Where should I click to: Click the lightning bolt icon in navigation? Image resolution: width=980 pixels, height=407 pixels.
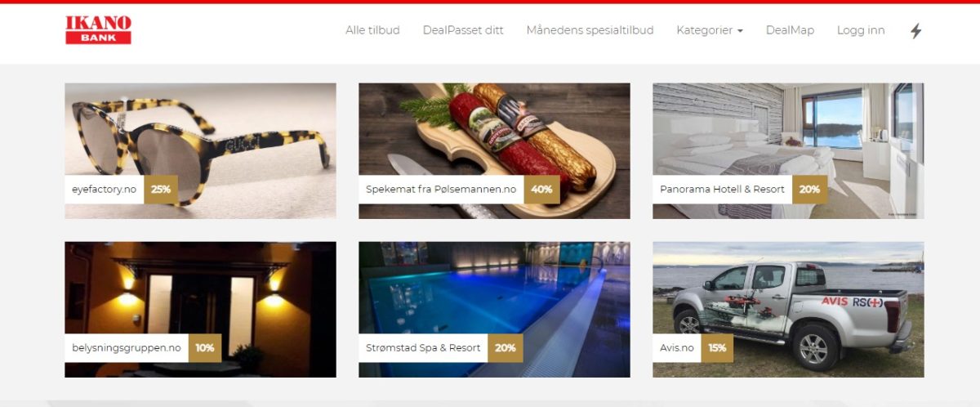click(915, 31)
